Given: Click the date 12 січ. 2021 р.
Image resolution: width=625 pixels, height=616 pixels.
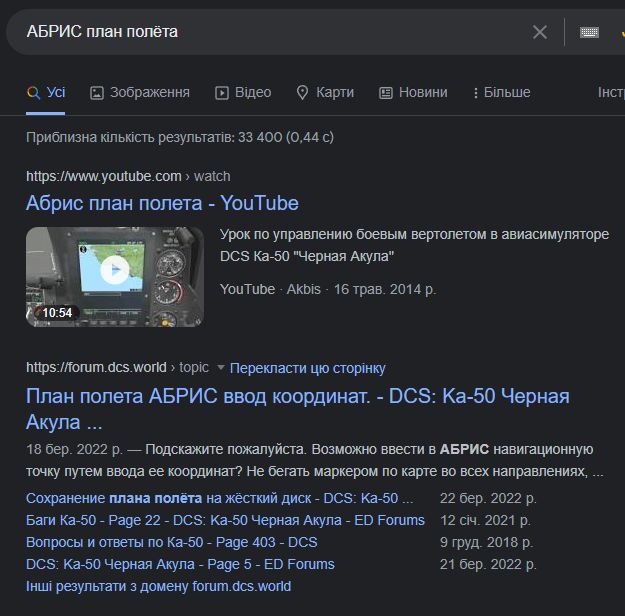Looking at the screenshot, I should click(x=485, y=520).
